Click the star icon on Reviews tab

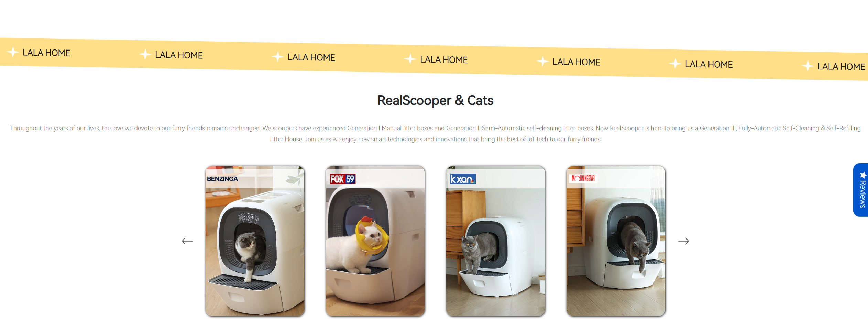click(x=863, y=175)
